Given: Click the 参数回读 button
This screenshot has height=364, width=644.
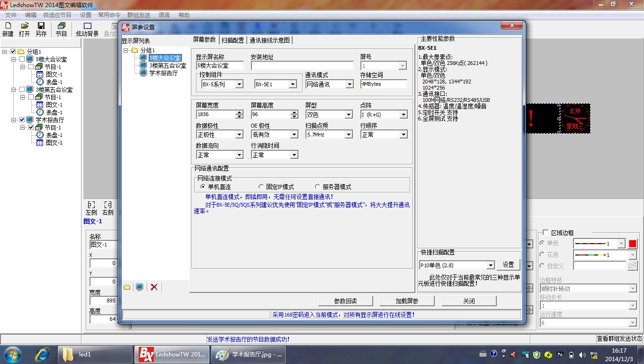Looking at the screenshot, I should tap(346, 301).
